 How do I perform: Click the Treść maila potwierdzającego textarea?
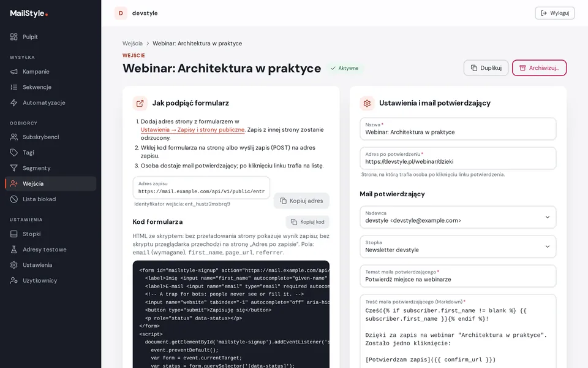point(458,331)
